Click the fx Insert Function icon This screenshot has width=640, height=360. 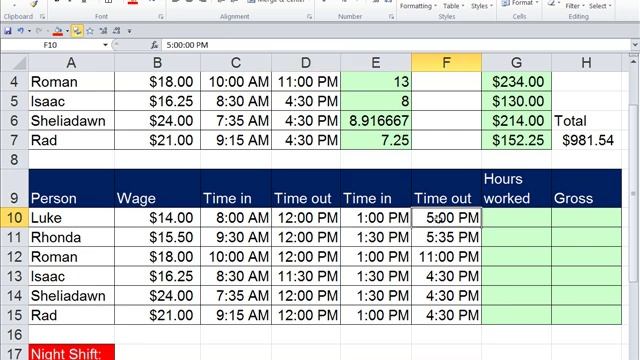(154, 45)
